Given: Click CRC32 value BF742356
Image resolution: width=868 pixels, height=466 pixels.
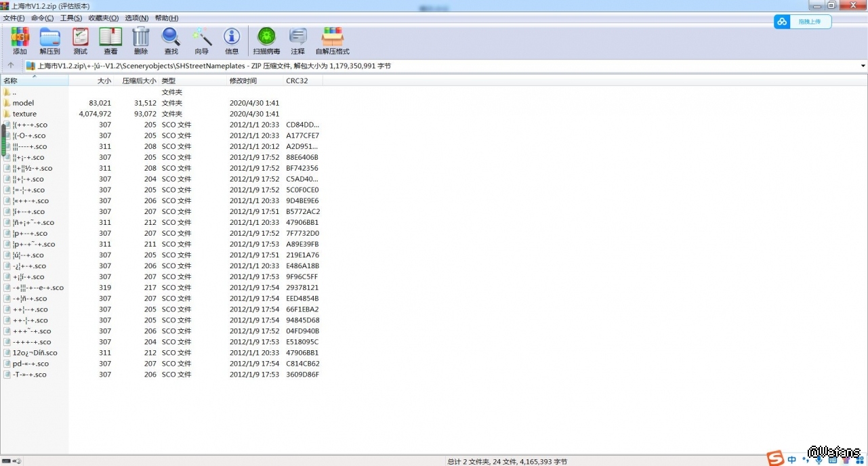Looking at the screenshot, I should coord(302,168).
